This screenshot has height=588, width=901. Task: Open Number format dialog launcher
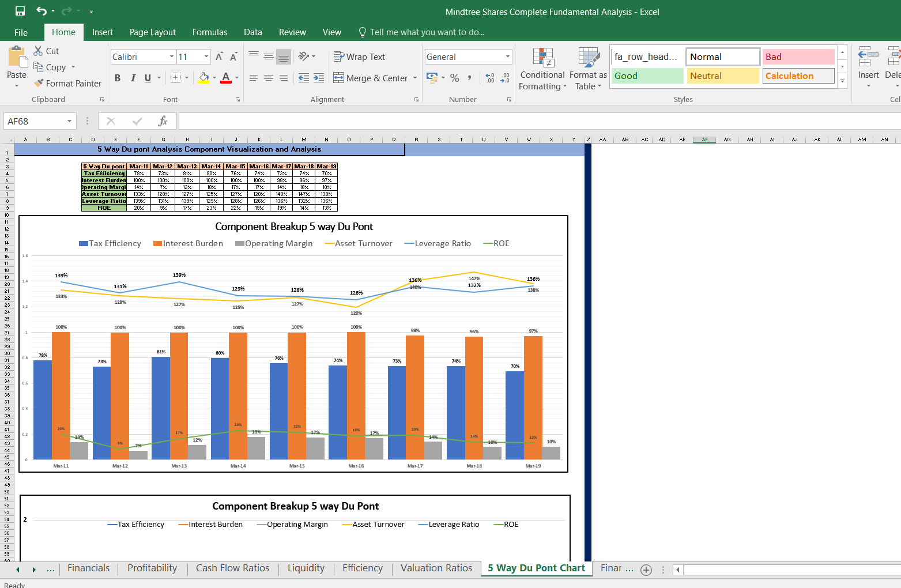509,100
